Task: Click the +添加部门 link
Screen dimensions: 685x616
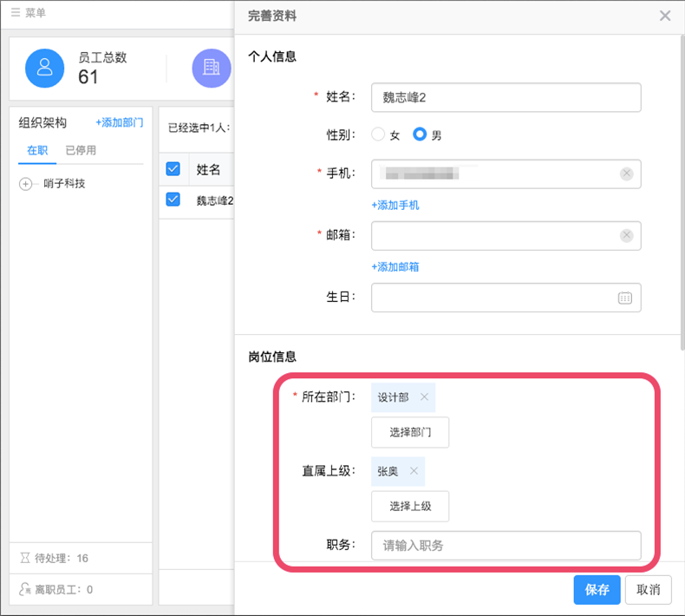Action: point(120,122)
